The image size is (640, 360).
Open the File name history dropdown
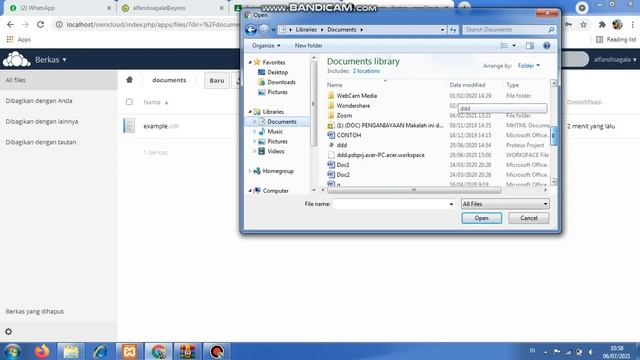(451, 204)
